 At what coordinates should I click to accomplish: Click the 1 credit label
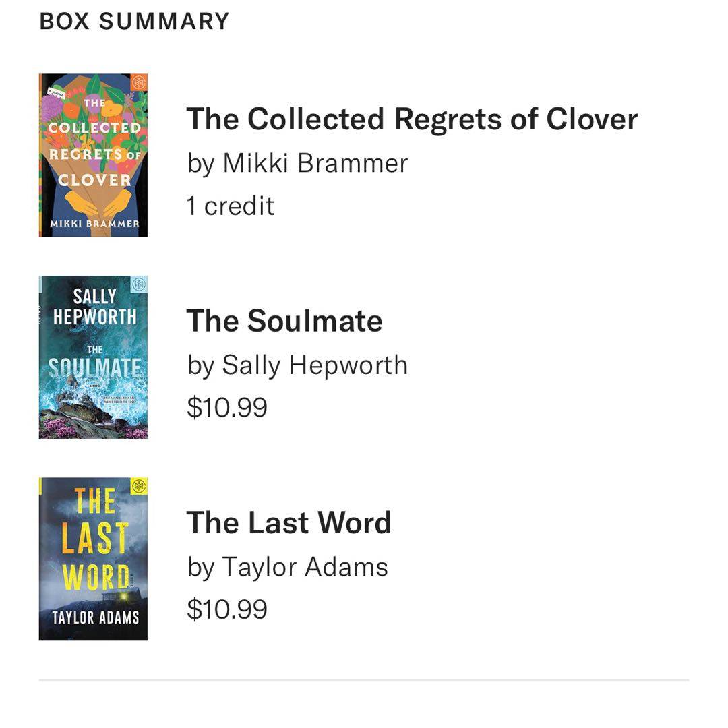[x=231, y=206]
